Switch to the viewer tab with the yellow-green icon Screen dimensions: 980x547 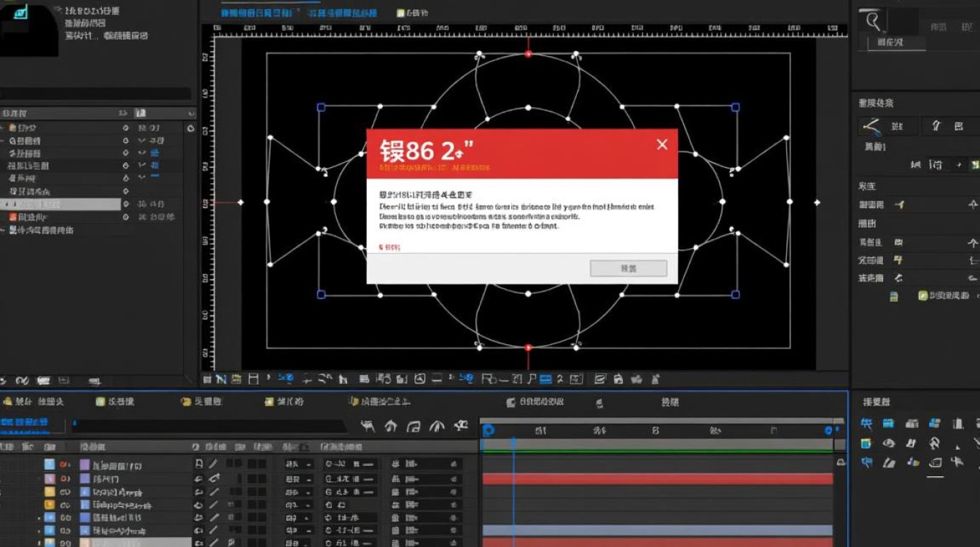412,13
